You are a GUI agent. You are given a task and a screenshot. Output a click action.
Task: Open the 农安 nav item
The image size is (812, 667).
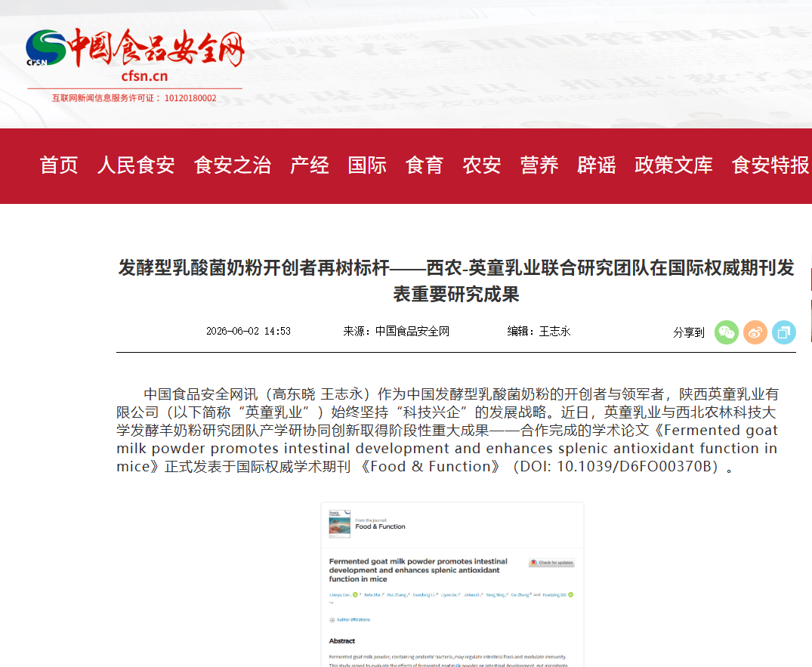(482, 165)
